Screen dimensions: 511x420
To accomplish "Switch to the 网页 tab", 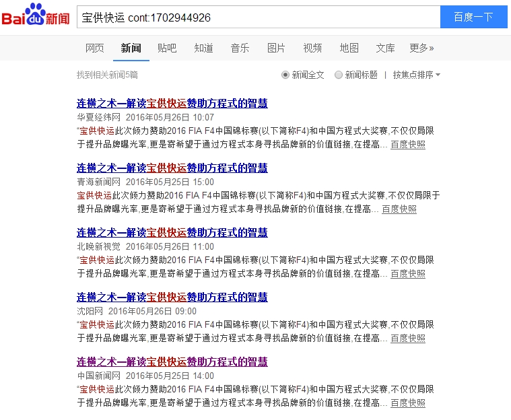I will coord(95,48).
